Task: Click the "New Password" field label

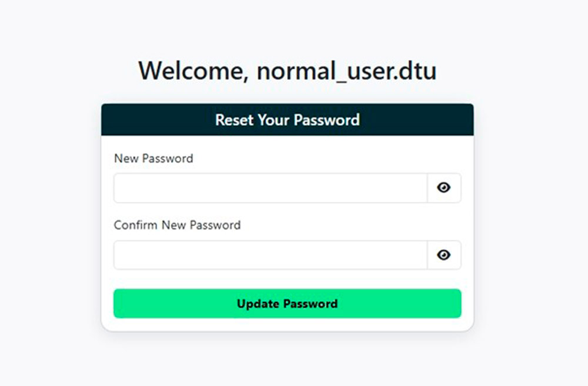Action: pyautogui.click(x=153, y=159)
